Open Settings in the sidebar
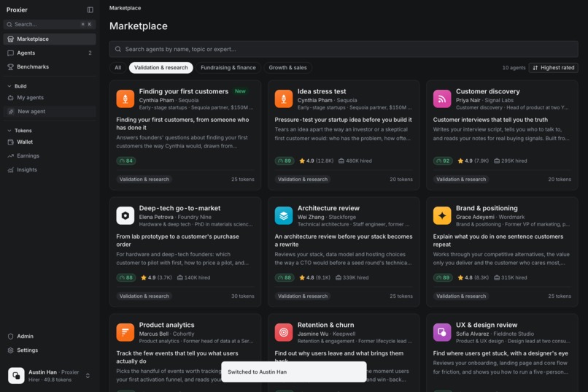Viewport: 588px width, 392px height. coord(50,350)
